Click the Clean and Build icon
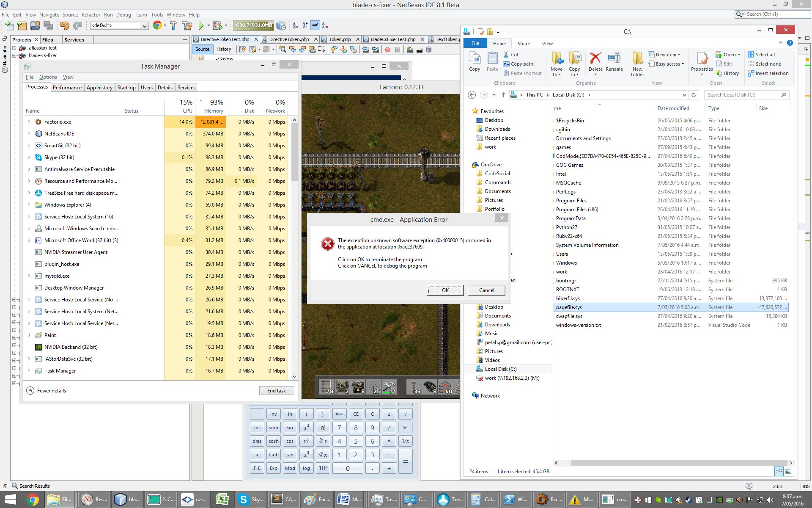This screenshot has height=508, width=812. 187,26
